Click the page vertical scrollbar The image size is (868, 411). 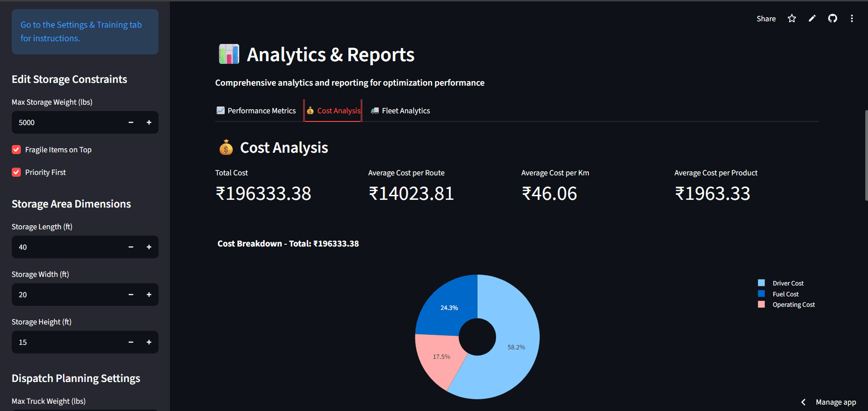tap(866, 155)
